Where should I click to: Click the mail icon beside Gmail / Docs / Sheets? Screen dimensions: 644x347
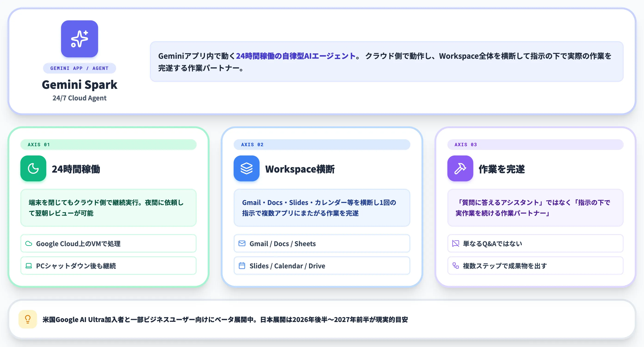(x=242, y=244)
